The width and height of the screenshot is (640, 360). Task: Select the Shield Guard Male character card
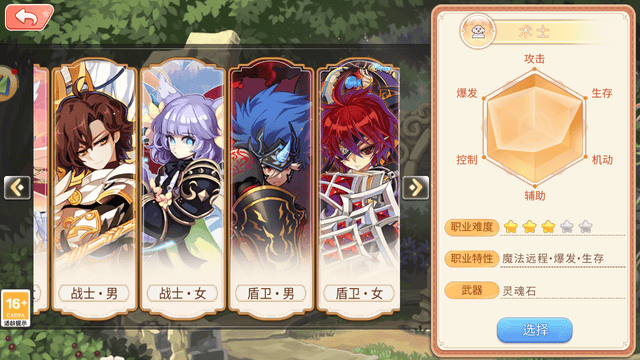(x=271, y=189)
